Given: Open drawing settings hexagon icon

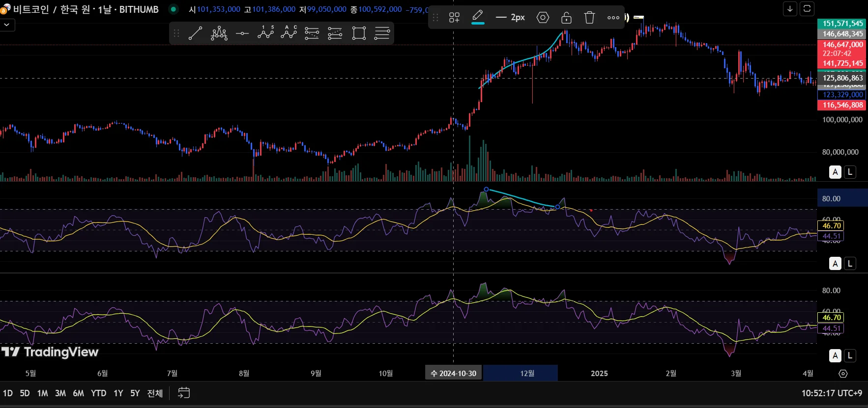Looking at the screenshot, I should [543, 18].
